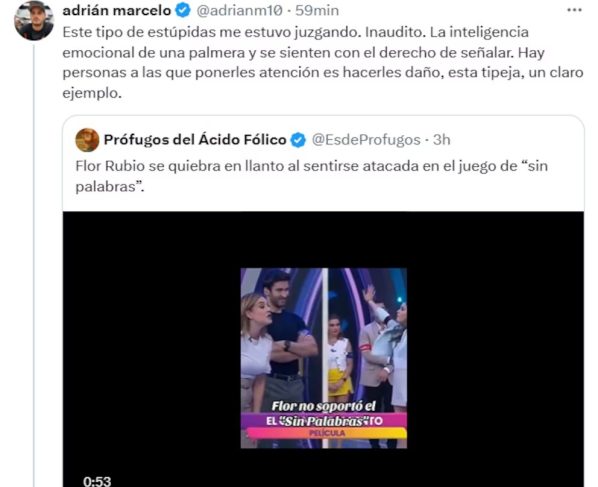Click the Prófugos del Ácido Fólico name
Screen dimensions: 598x487
[195, 140]
